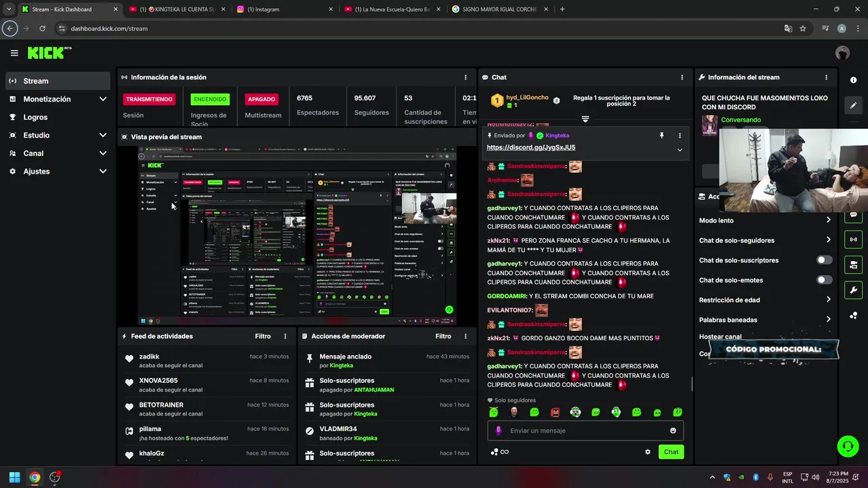The width and height of the screenshot is (868, 488).
Task: Click the three-dots cluster icon in right sidebar
Action: pyautogui.click(x=853, y=316)
